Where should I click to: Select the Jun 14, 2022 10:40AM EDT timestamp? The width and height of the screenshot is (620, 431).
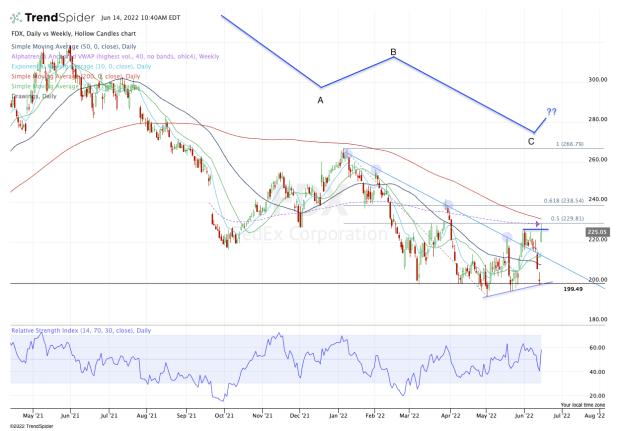(140, 18)
